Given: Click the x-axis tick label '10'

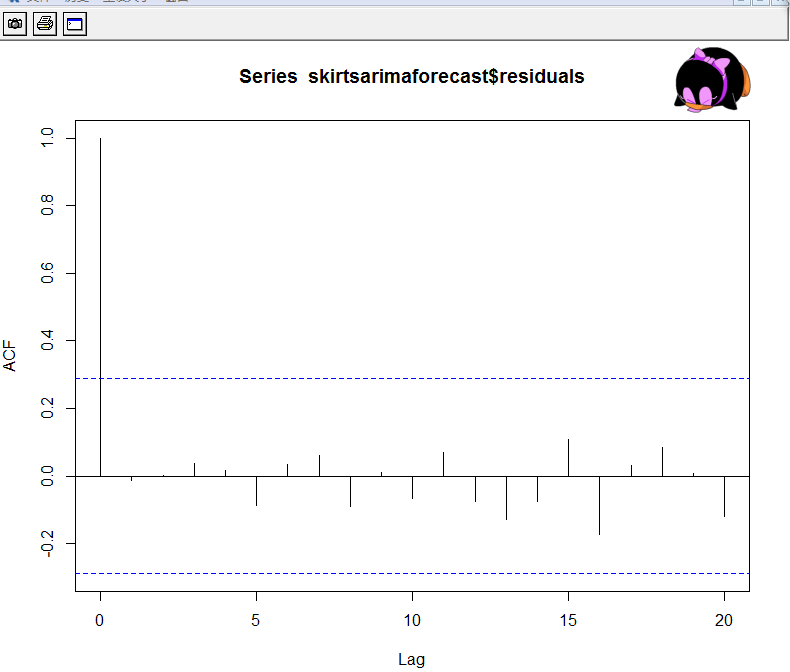Looking at the screenshot, I should tap(412, 620).
